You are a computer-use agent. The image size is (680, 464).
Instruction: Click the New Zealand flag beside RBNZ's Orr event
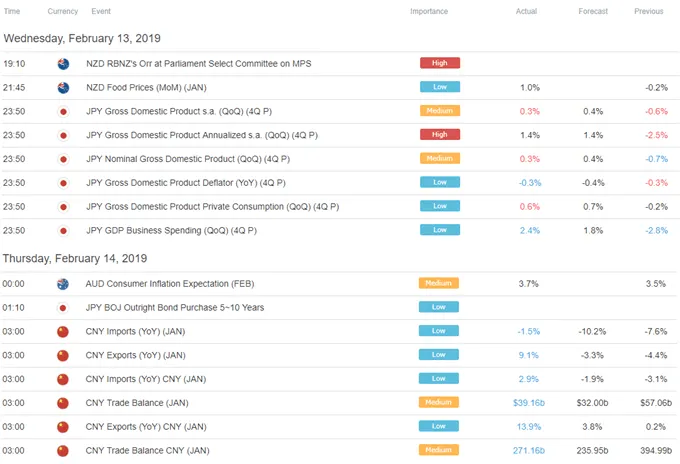click(63, 64)
